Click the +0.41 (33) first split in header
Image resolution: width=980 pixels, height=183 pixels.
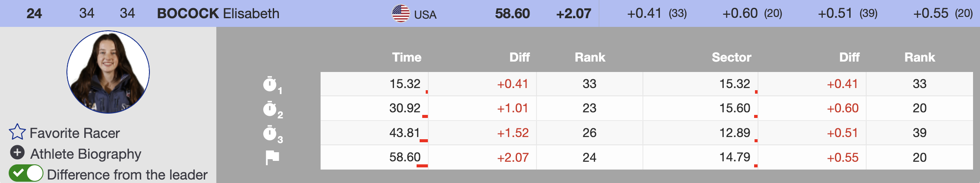click(656, 13)
